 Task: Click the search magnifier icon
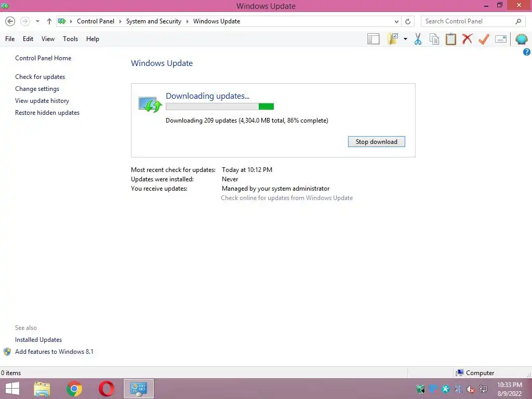[518, 21]
